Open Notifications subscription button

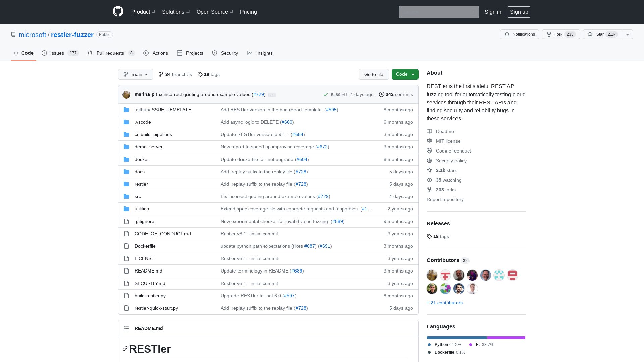(x=520, y=34)
